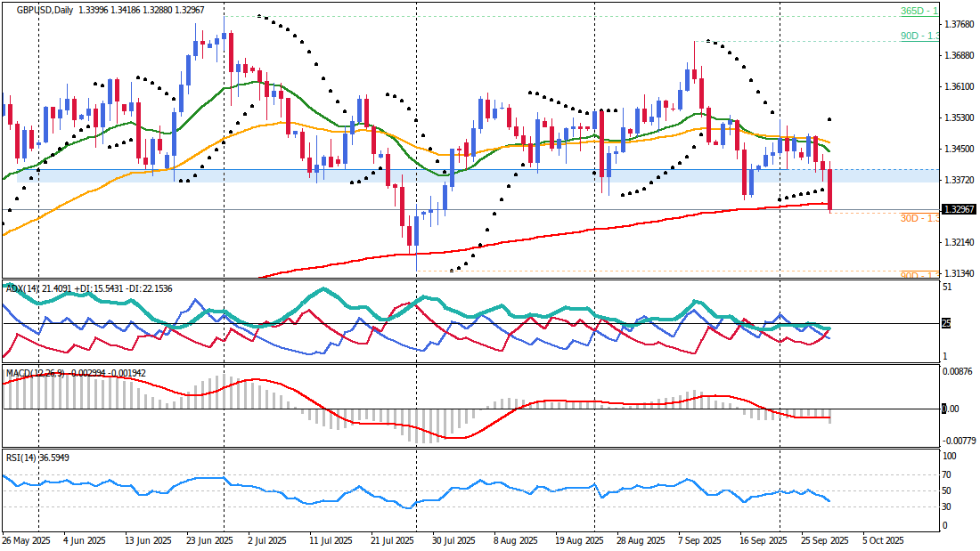980x551 pixels.
Task: Click the MACD scale value -0.00779
Action: [x=959, y=441]
